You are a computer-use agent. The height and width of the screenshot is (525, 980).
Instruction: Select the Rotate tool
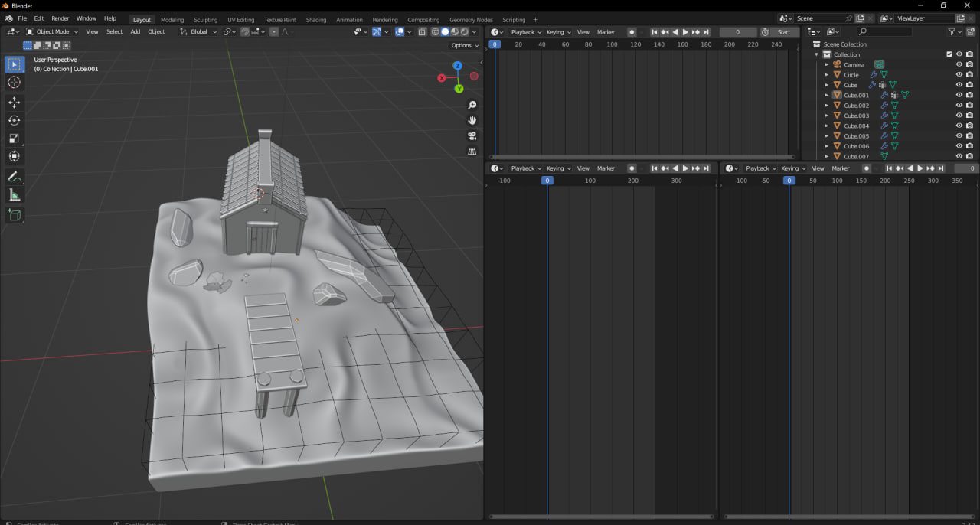pos(15,120)
